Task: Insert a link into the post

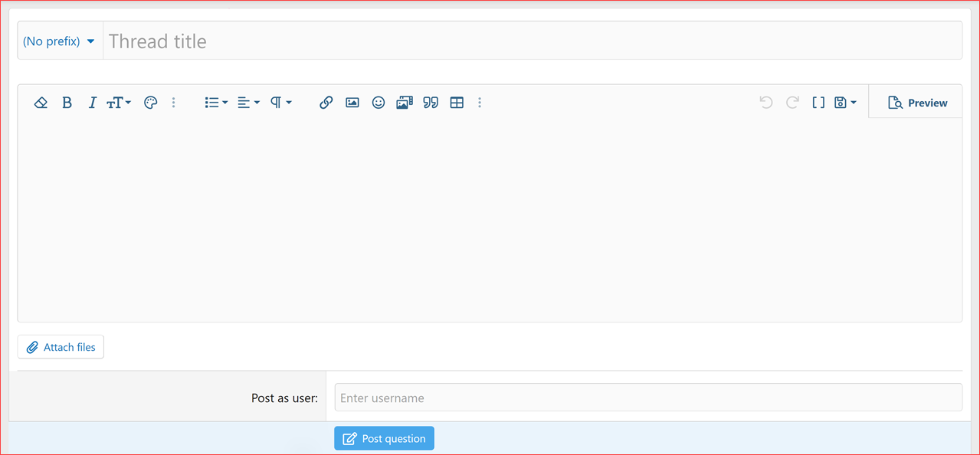Action: [326, 102]
